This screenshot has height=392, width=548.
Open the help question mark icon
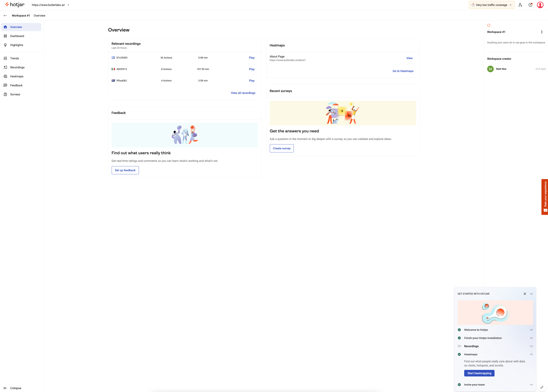[530, 5]
